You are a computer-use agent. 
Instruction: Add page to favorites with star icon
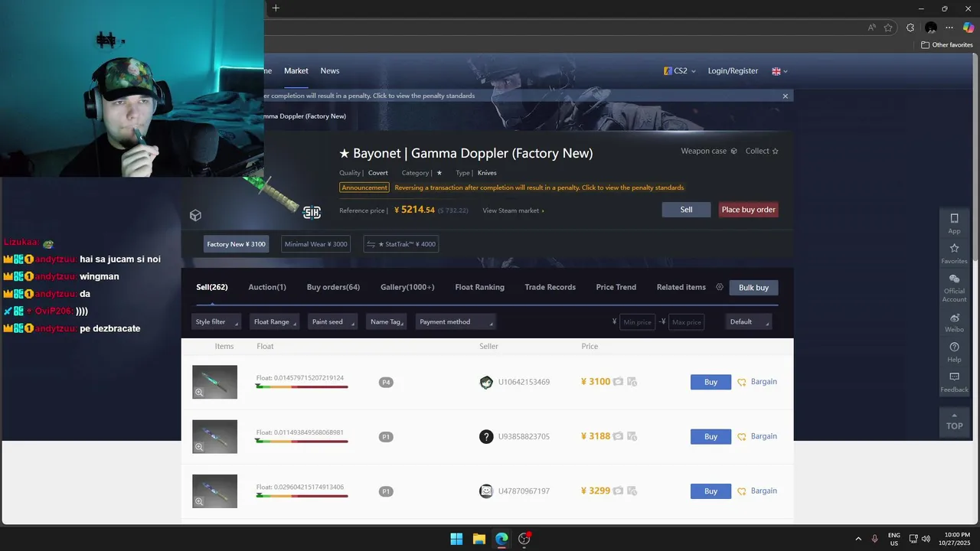click(x=888, y=28)
